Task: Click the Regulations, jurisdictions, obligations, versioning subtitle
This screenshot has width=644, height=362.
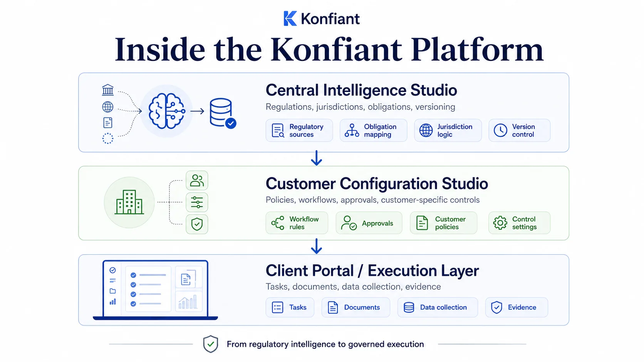Action: click(x=361, y=107)
